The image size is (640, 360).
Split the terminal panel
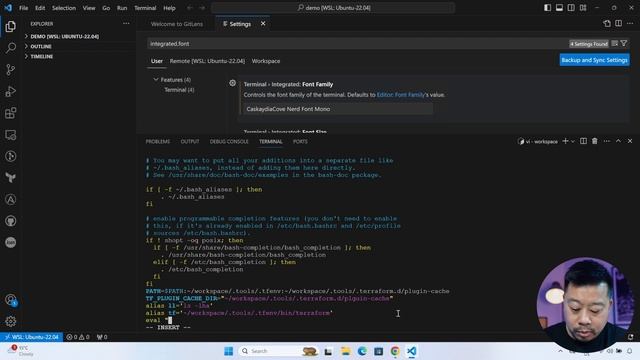(583, 141)
